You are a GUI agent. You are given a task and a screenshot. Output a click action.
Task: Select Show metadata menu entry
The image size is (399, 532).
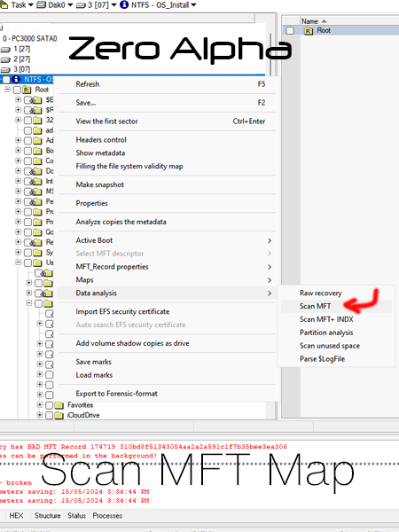click(x=167, y=153)
